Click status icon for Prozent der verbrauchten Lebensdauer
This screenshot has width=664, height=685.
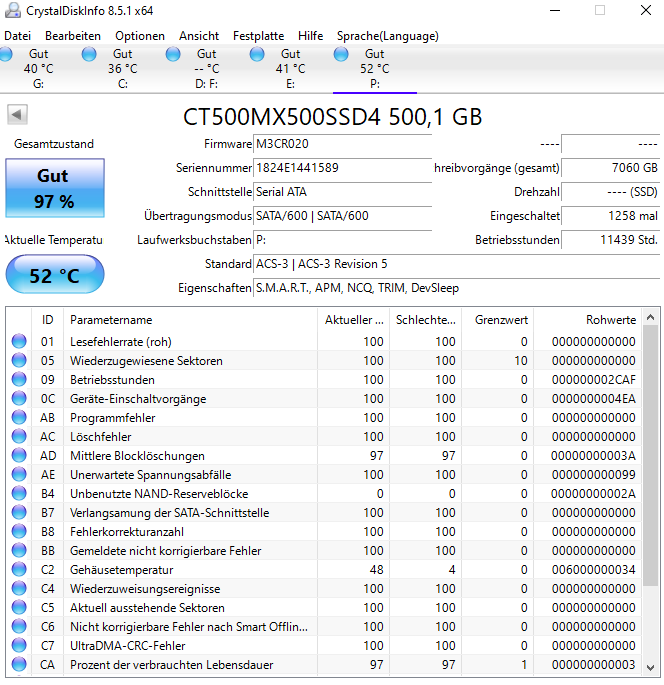19,664
